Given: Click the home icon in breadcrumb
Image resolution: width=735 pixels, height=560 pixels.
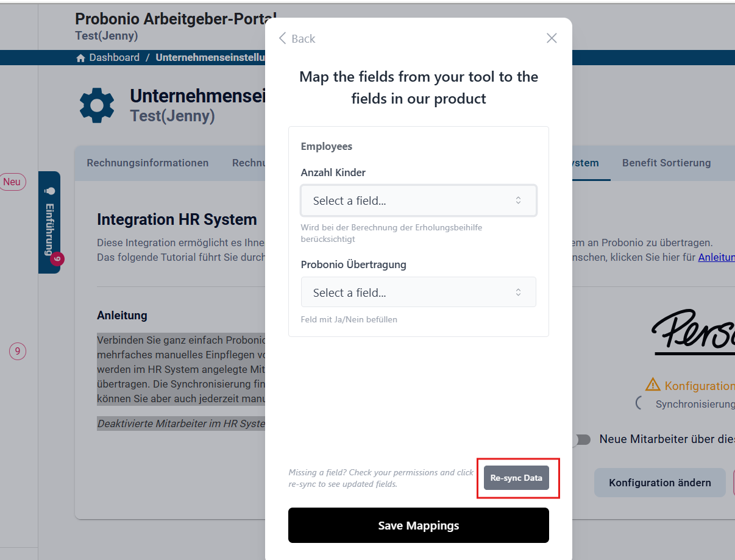Looking at the screenshot, I should (x=80, y=58).
